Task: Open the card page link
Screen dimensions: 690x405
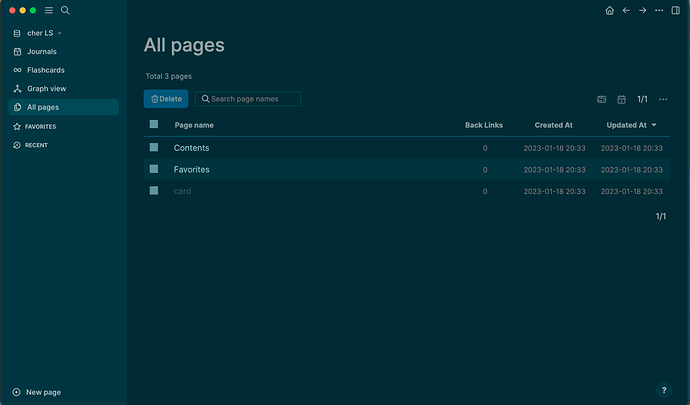Action: tap(182, 191)
